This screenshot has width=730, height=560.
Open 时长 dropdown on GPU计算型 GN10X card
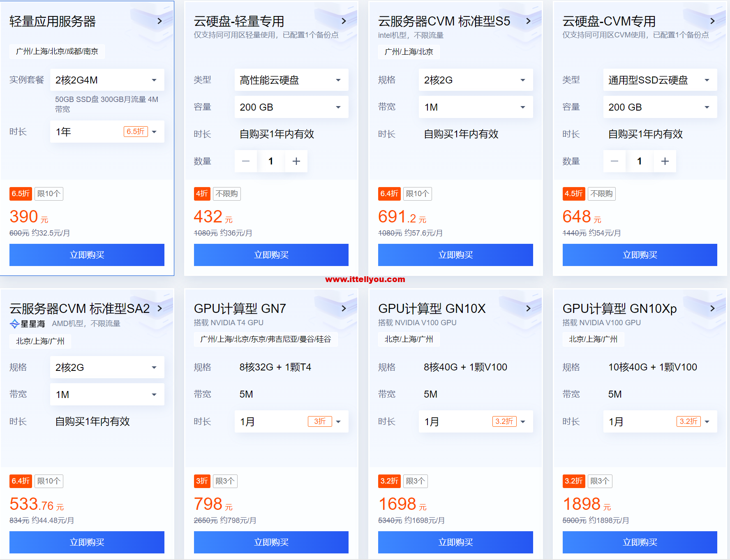tap(476, 421)
